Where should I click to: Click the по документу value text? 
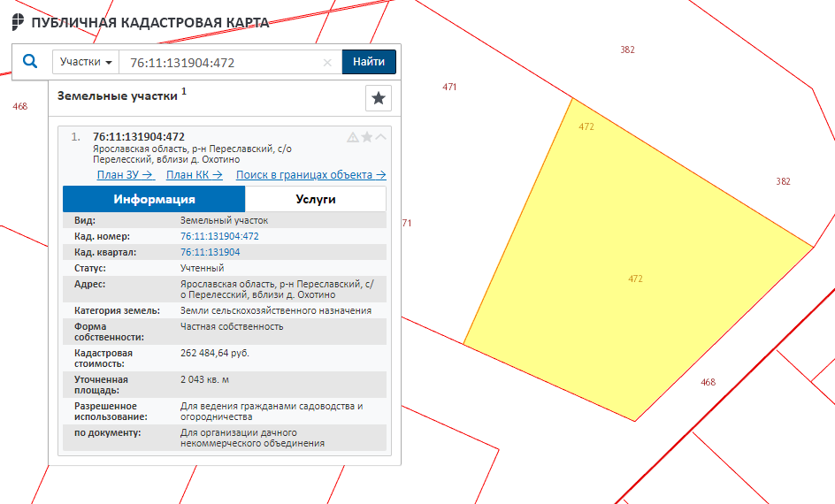point(252,438)
